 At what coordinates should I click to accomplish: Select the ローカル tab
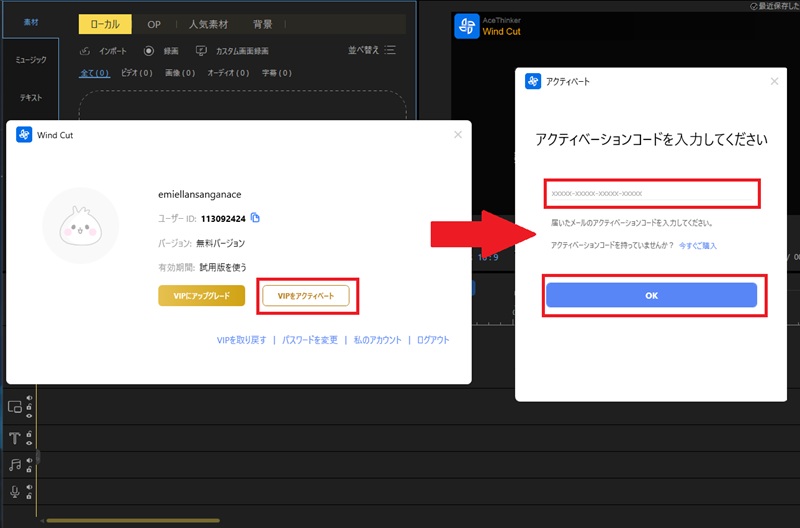coord(105,24)
